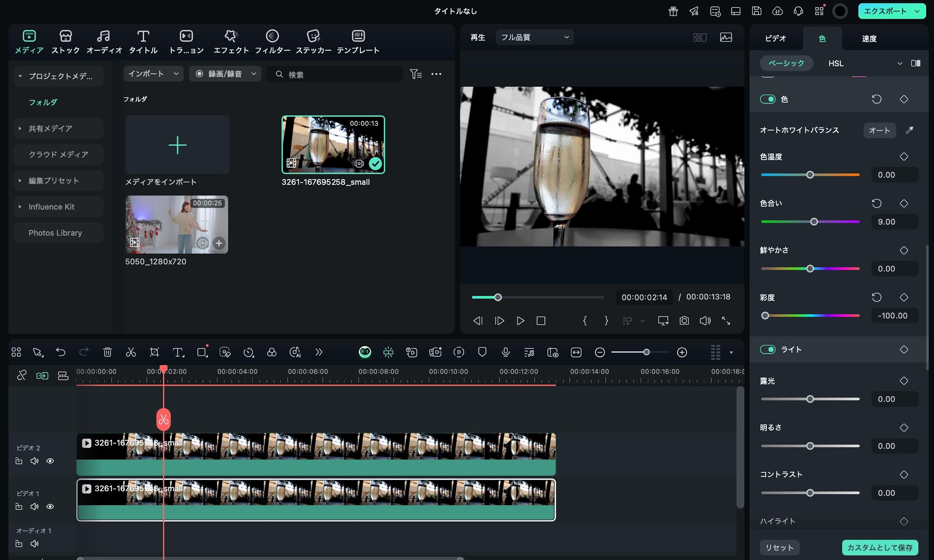The image size is (934, 560).
Task: Click the voiceover microphone icon
Action: [506, 352]
